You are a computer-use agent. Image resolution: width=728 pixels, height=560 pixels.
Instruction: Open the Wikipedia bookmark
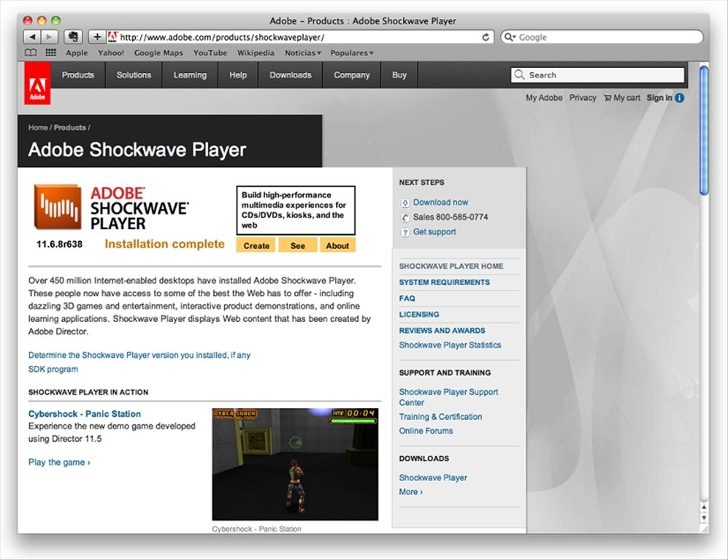(x=256, y=53)
